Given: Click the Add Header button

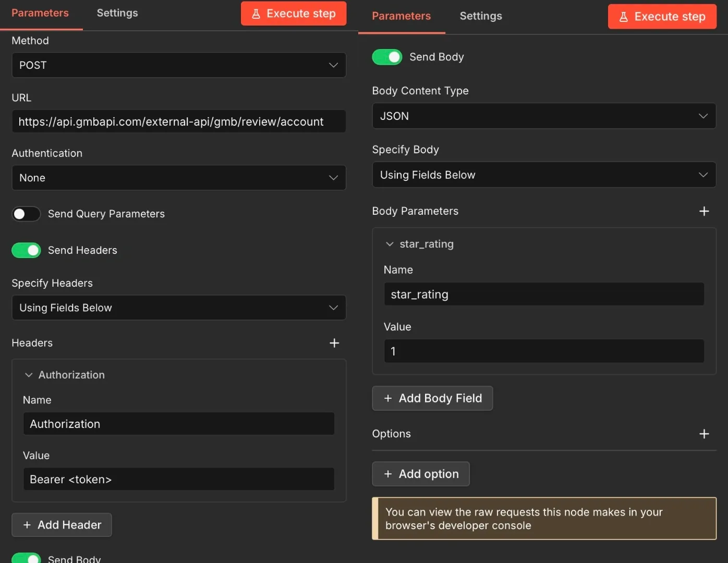Looking at the screenshot, I should pos(62,525).
